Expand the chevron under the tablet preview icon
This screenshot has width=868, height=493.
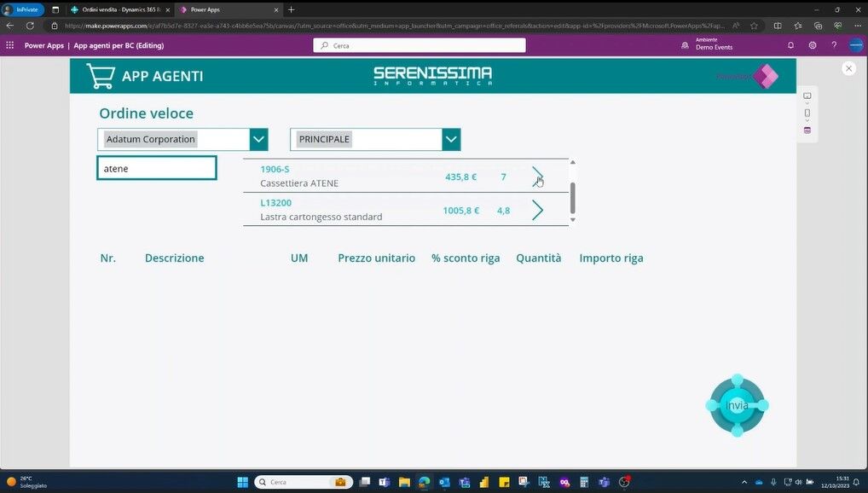point(807,103)
